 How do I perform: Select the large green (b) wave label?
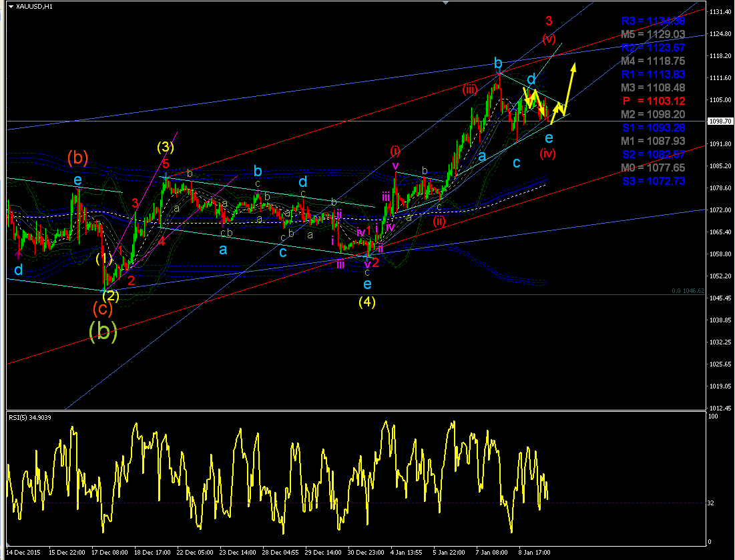coord(103,331)
